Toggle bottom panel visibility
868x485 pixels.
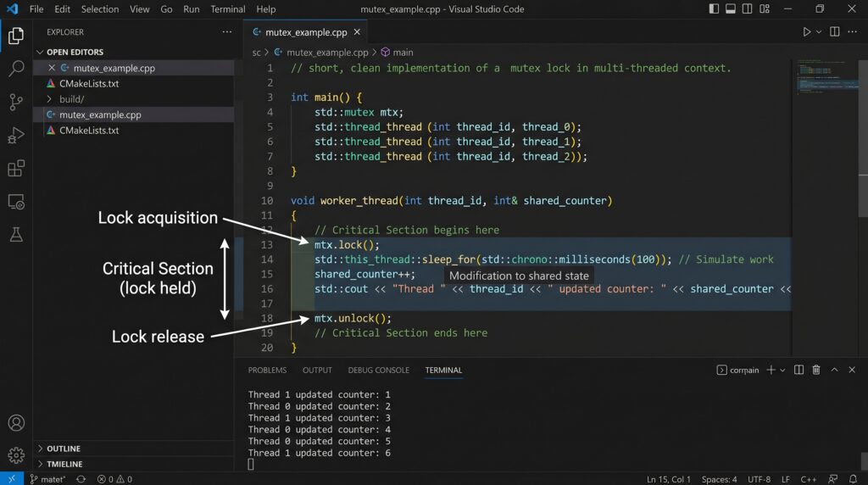[731, 8]
